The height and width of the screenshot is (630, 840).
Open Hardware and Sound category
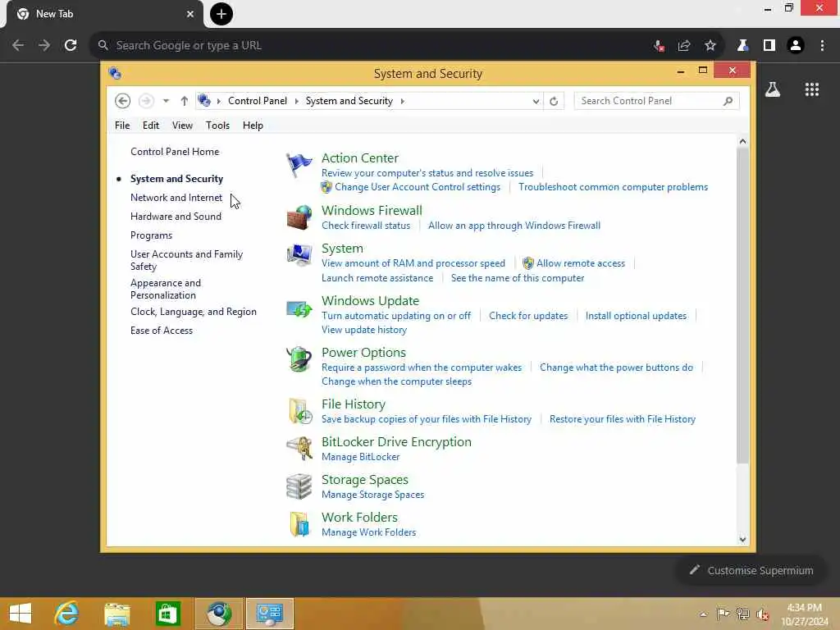pos(176,217)
